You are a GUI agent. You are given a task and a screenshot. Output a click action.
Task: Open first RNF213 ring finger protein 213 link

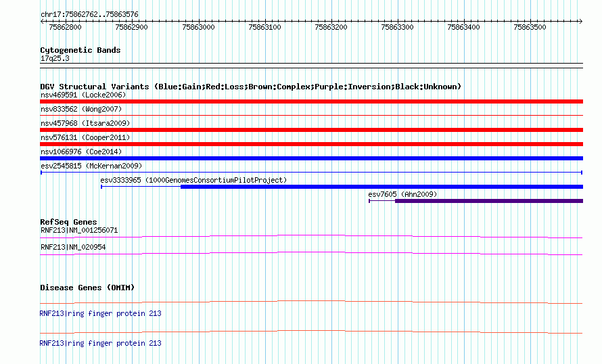tap(100, 314)
